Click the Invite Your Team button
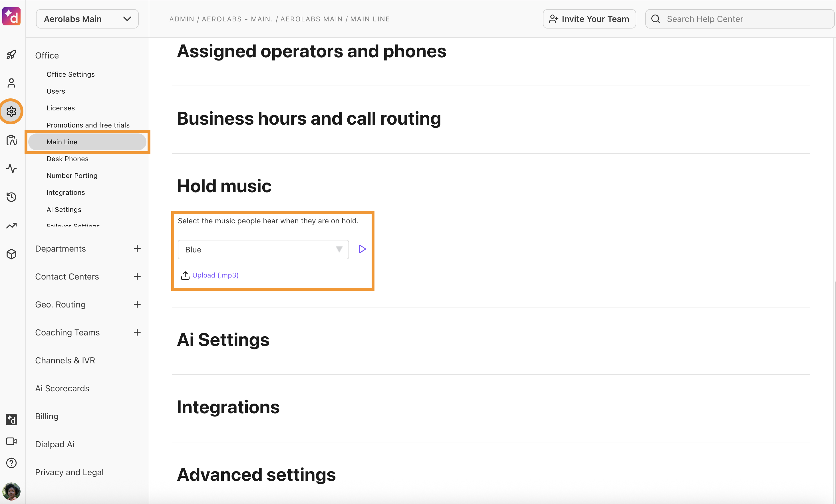Viewport: 836px width, 504px height. [x=589, y=19]
